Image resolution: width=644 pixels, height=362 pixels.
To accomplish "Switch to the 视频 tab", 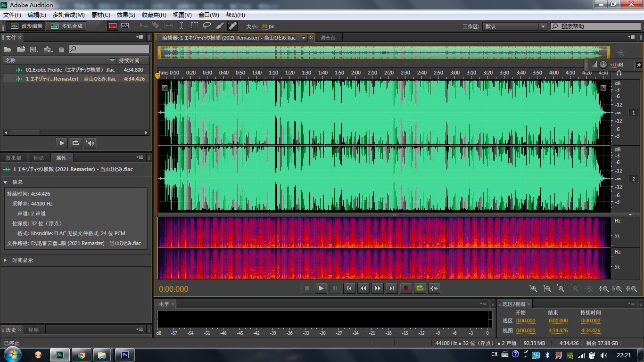I will click(x=33, y=330).
